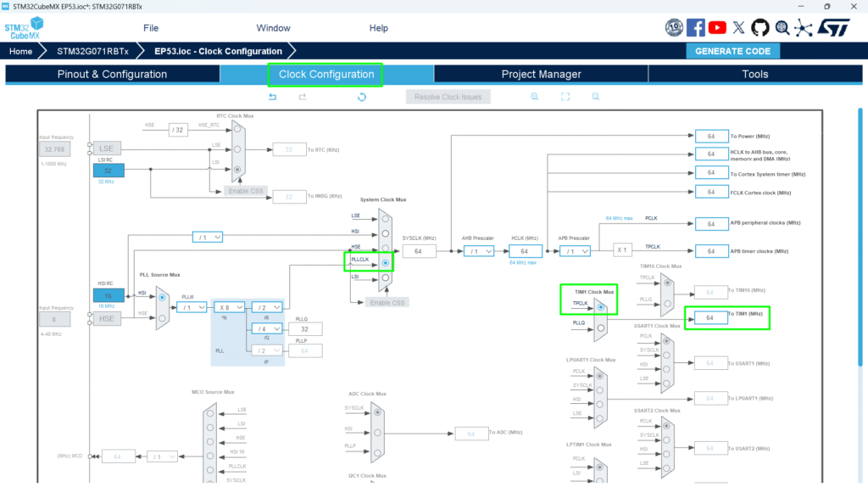Open the GitHub icon link
Screen dimensions: 868x487
[760, 28]
